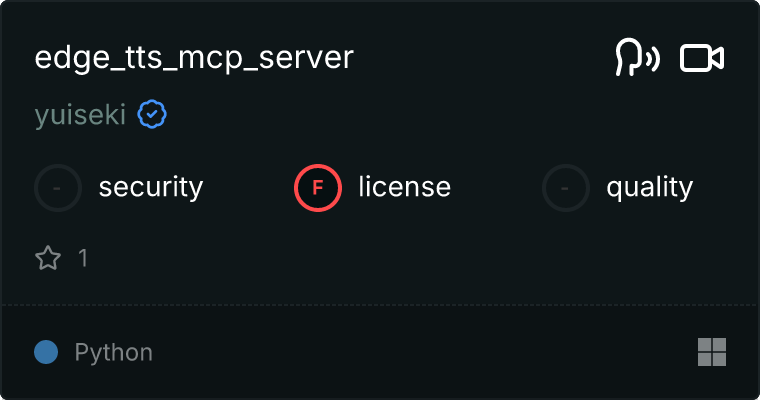This screenshot has width=760, height=400.
Task: Click the blue verified badge beside yuiseki
Action: coord(152,115)
